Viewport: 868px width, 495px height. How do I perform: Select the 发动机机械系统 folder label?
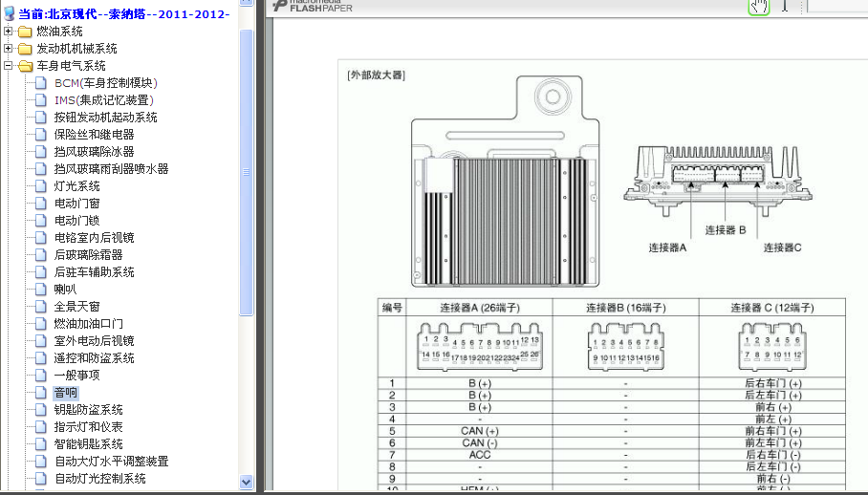[x=76, y=48]
